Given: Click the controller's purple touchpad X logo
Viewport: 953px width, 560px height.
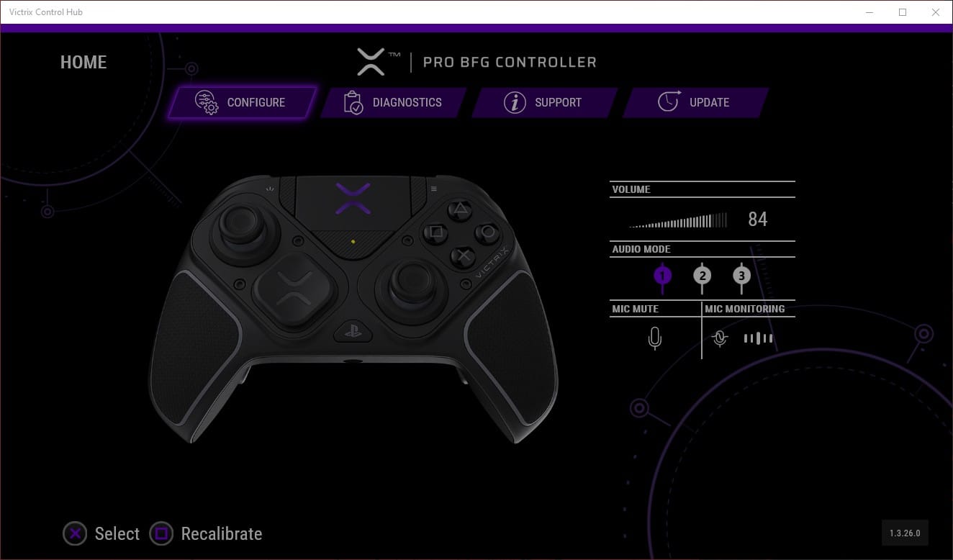Looking at the screenshot, I should (x=353, y=198).
